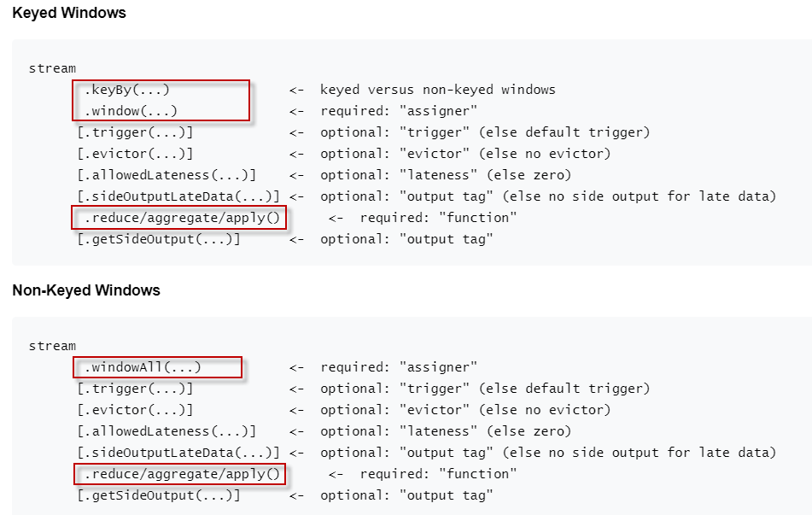Click [.sideOutputLateData(...)] in the Non-Keyed Windows block
This screenshot has height=515, width=812.
[x=178, y=453]
